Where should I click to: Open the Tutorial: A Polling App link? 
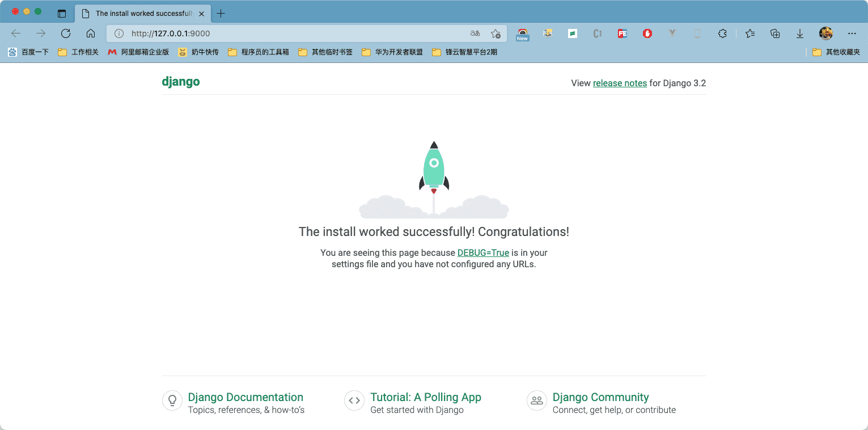tap(426, 397)
